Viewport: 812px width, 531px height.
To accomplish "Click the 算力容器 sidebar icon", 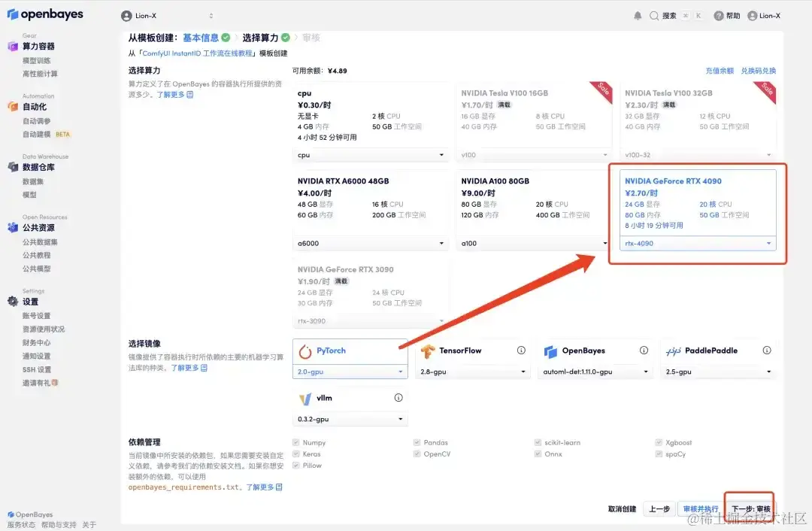I will click(13, 46).
